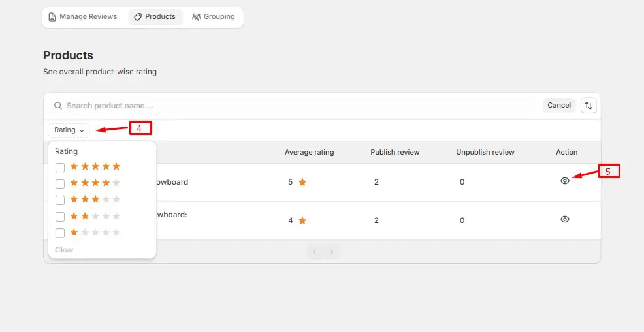This screenshot has height=332, width=644.
Task: Tick the one-star rating checkbox
Action: 60,233
